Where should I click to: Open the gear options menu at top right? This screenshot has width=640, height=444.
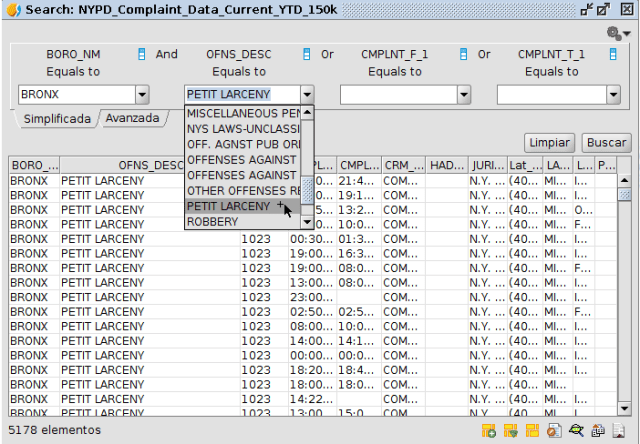(614, 33)
